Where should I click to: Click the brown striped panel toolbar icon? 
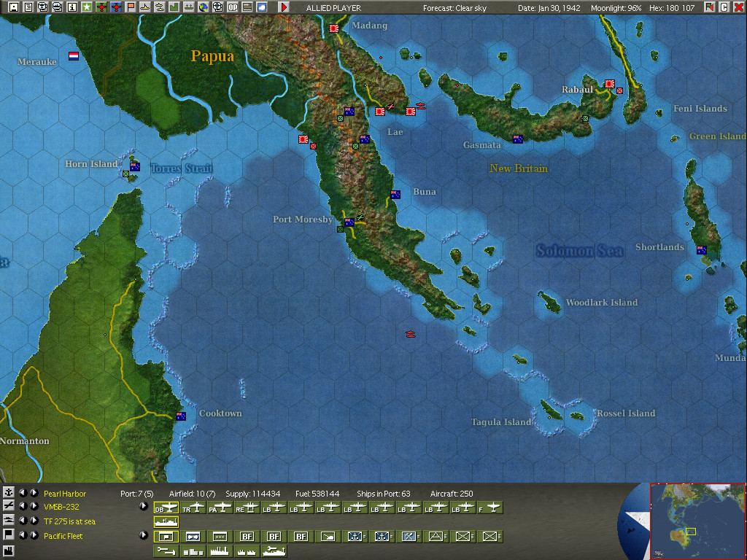pos(247,7)
